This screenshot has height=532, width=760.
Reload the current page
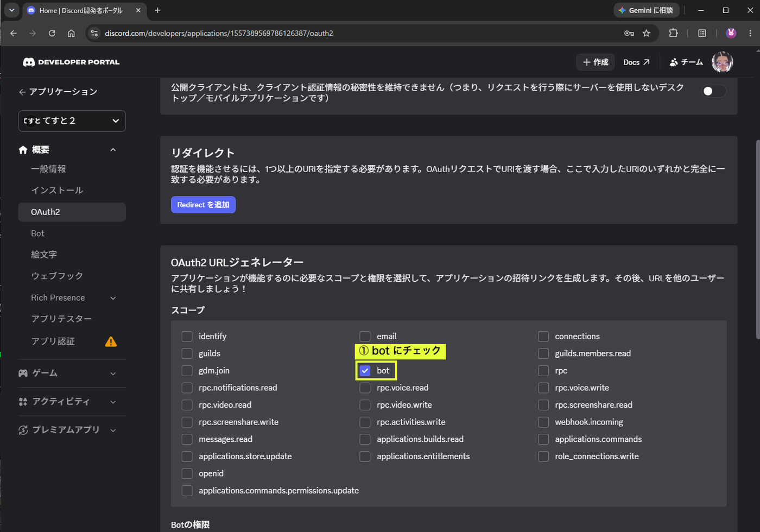(x=52, y=33)
